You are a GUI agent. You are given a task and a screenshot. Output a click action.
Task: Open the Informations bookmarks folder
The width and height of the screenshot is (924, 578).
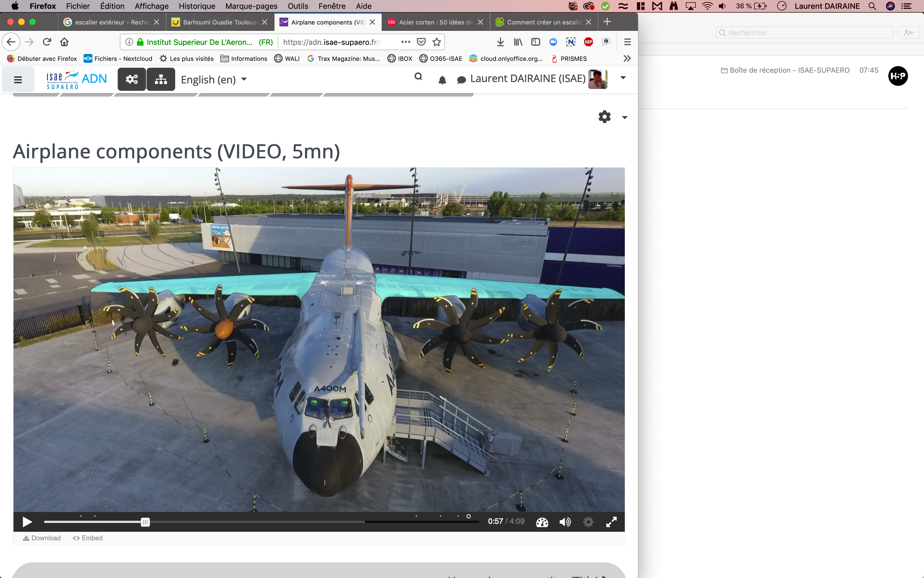(x=244, y=58)
